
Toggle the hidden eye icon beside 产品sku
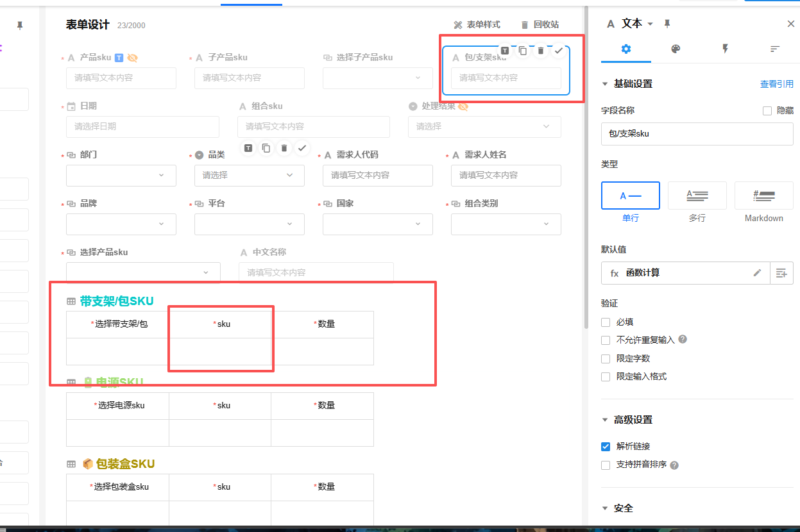[x=132, y=57]
